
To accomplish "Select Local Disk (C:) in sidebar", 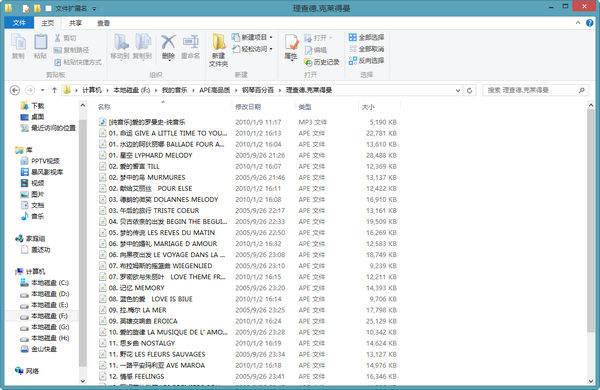I will point(45,283).
